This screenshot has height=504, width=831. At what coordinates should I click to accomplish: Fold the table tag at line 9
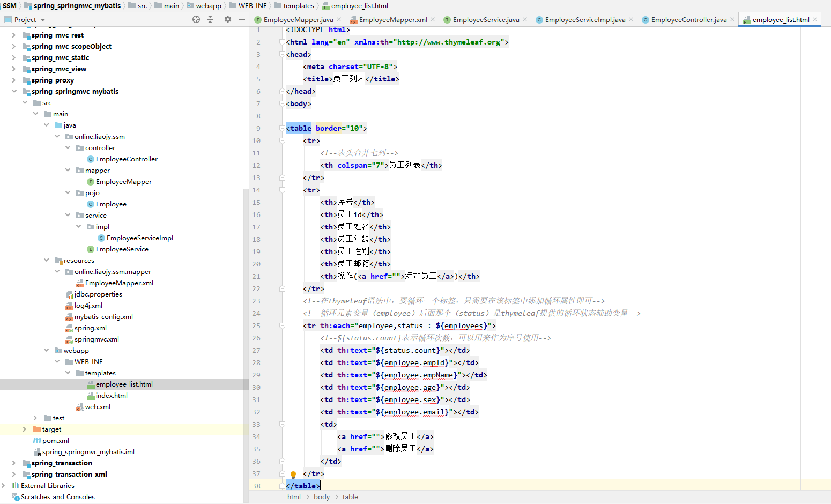point(282,129)
